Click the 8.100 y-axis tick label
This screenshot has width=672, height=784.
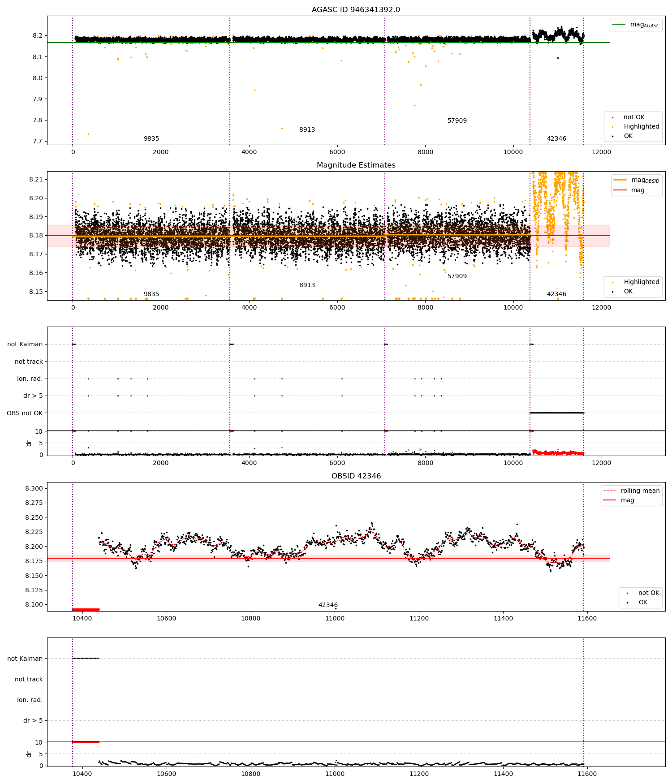(34, 604)
